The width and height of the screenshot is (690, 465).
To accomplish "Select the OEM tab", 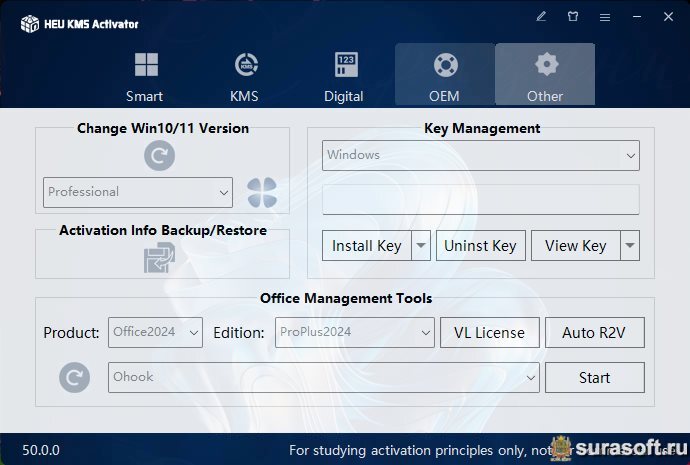I will [x=445, y=76].
